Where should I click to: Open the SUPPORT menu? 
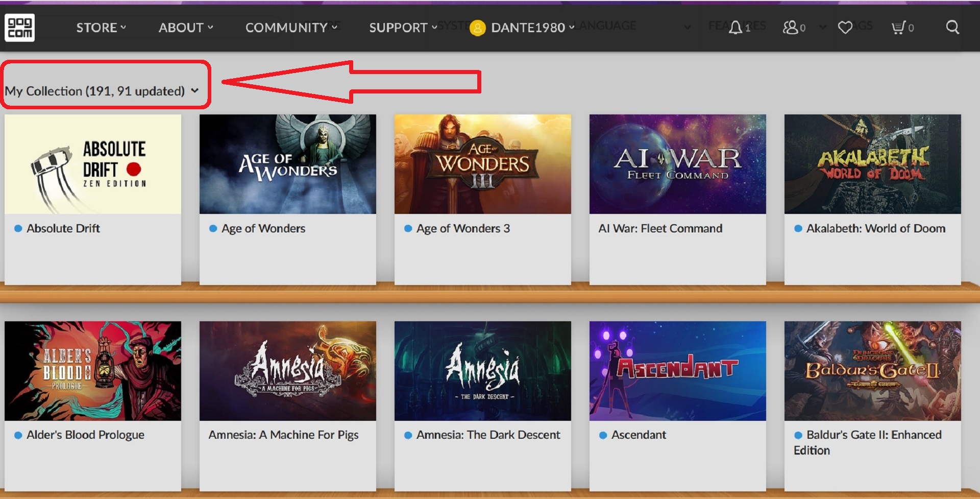(403, 28)
